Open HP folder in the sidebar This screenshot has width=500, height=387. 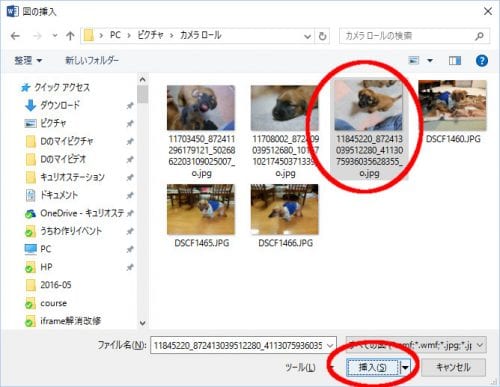[x=46, y=267]
